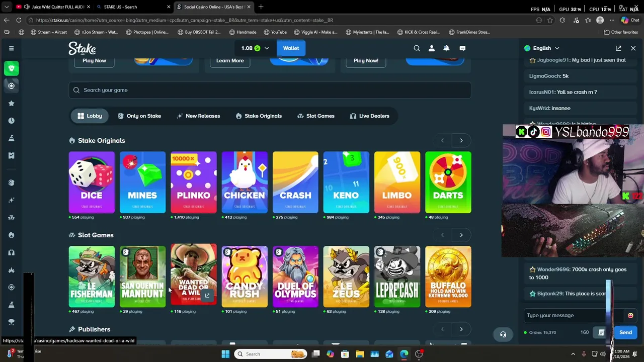The height and width of the screenshot is (362, 644).
Task: Show hidden system tray icons
Action: tap(573, 354)
